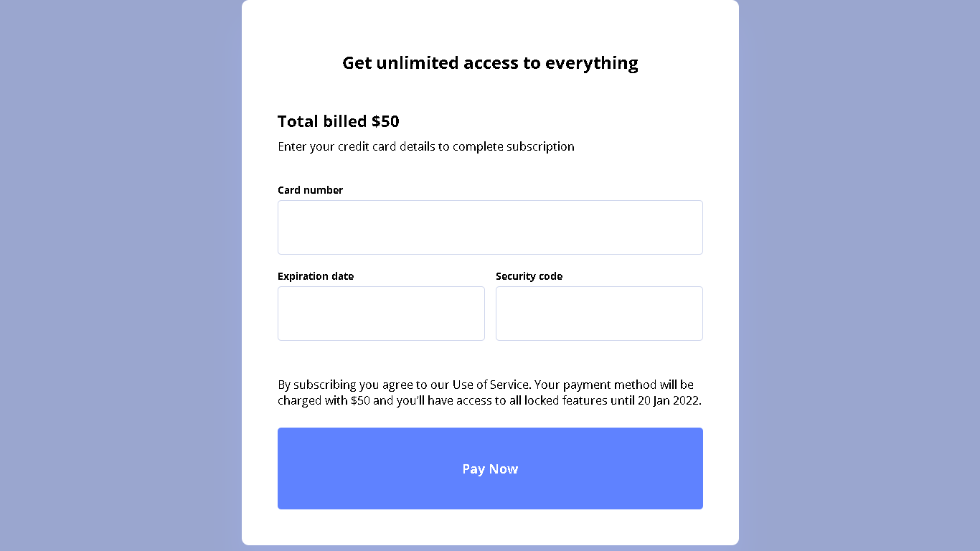Select the Security code input field
980x551 pixels.
(599, 314)
